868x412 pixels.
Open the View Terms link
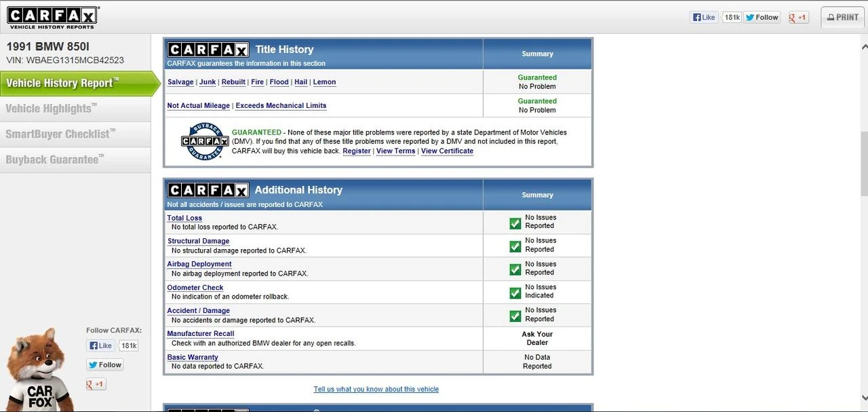click(395, 151)
